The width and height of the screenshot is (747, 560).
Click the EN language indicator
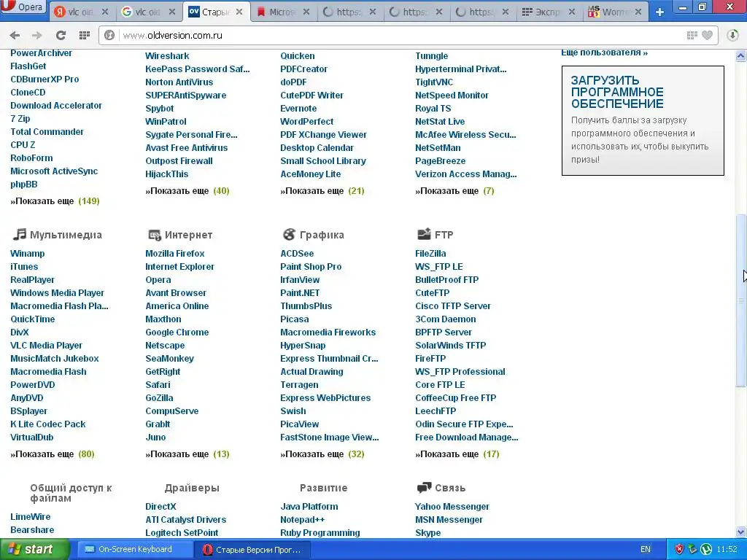pos(646,549)
